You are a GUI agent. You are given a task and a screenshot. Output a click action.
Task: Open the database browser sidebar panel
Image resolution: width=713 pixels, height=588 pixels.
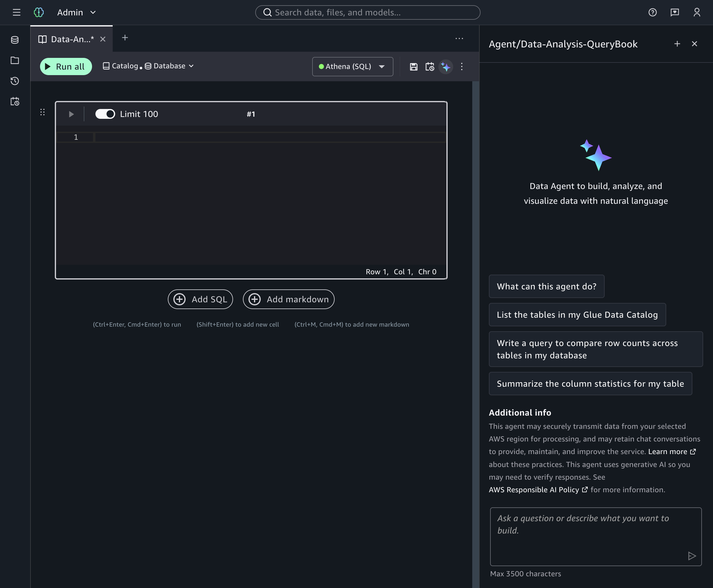pos(15,40)
